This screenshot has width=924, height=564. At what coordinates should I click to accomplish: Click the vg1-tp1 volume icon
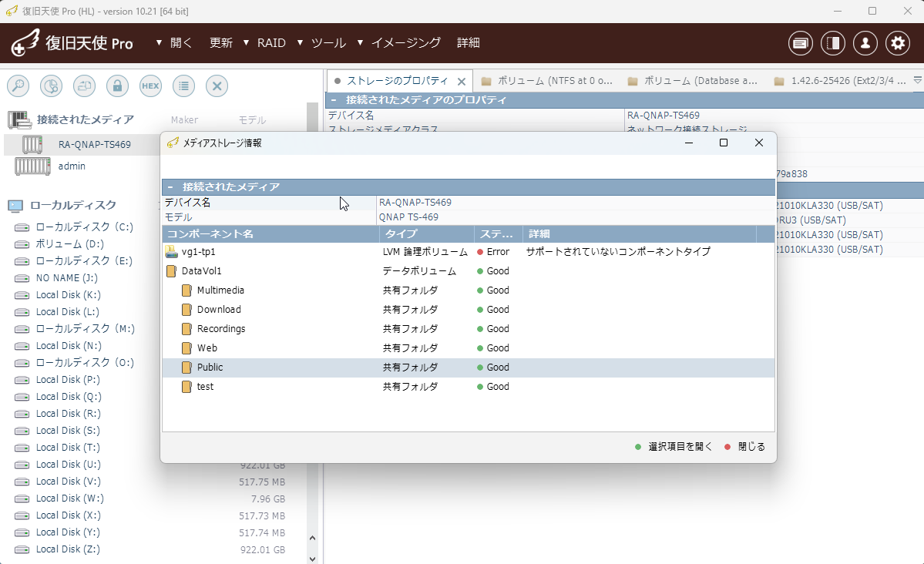coord(172,252)
